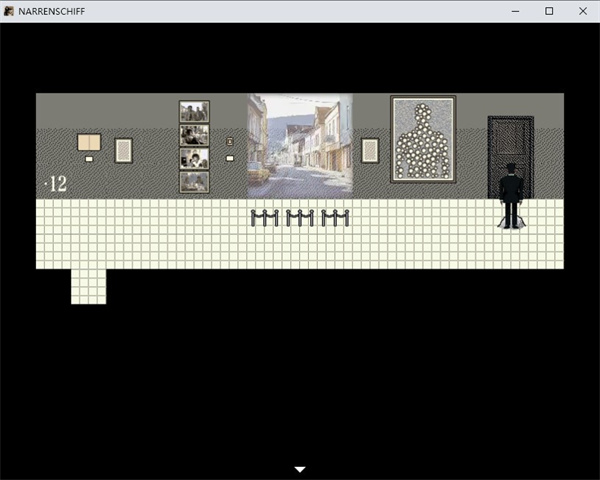Select the middle rope barrier stanchion
Viewport: 600px width, 480px height.
pos(300,217)
